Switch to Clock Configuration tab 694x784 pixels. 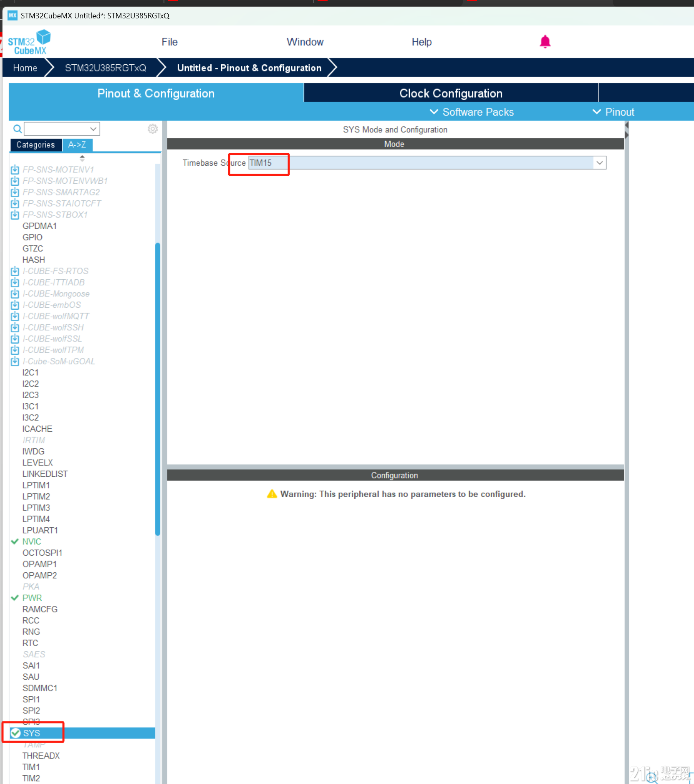click(451, 93)
